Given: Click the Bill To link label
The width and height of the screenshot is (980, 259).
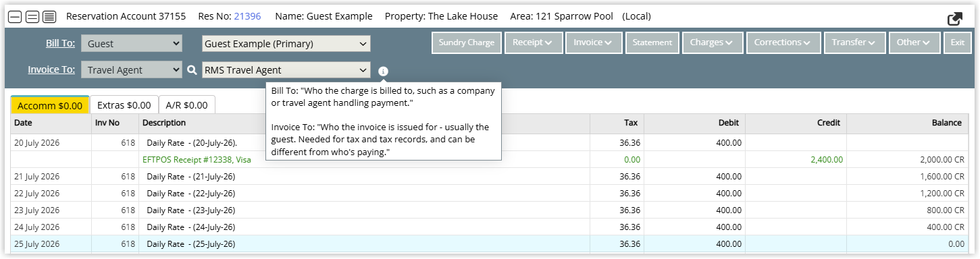Looking at the screenshot, I should click(60, 44).
